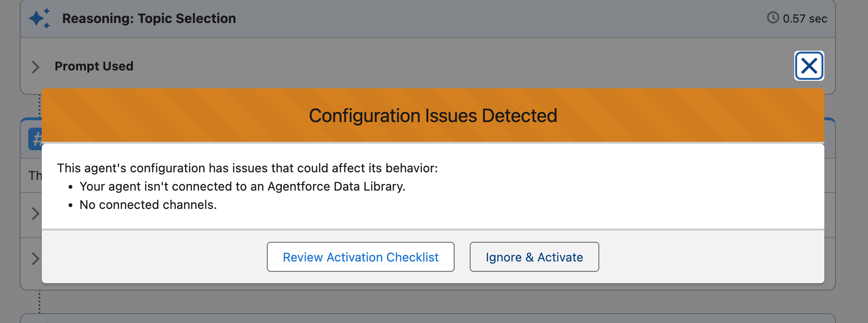This screenshot has width=868, height=323.
Task: Open the Review Activation Checklist
Action: (360, 257)
